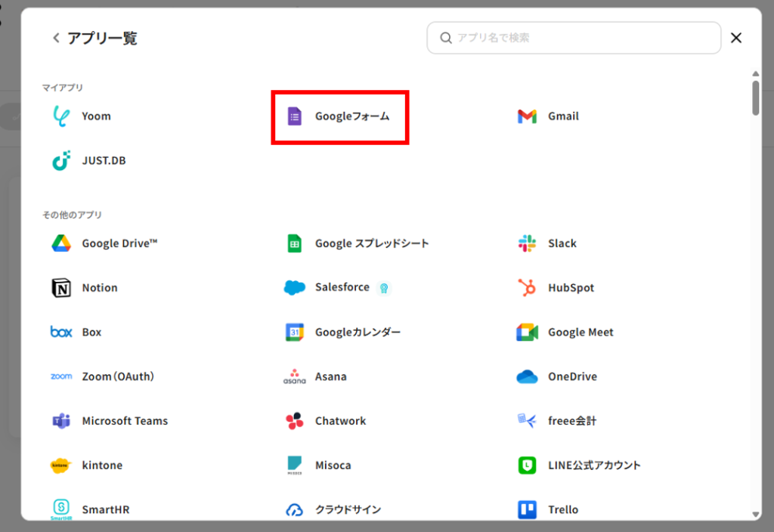Select the Google Drive icon
The image size is (774, 532).
(60, 243)
